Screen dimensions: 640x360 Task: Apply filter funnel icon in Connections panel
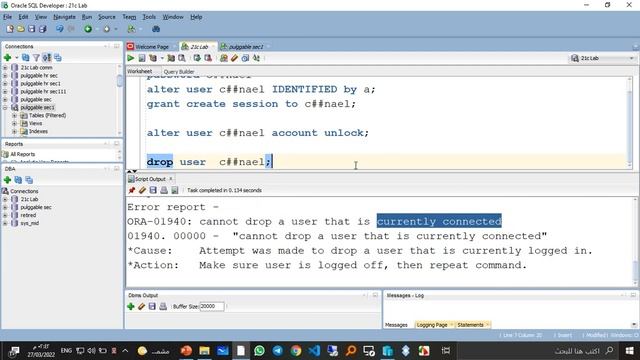tap(36, 58)
